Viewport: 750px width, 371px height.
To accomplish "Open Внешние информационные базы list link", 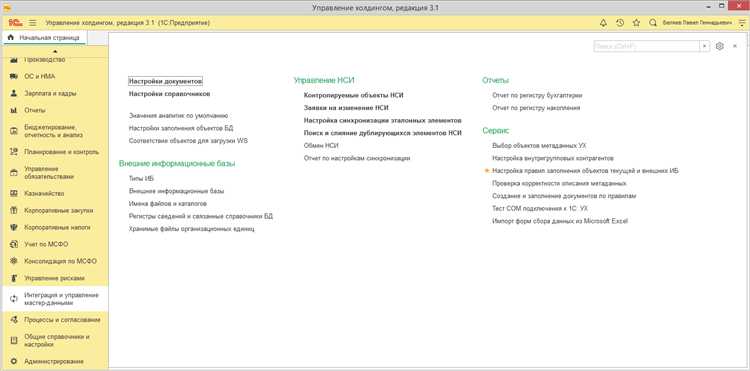I will [x=176, y=191].
